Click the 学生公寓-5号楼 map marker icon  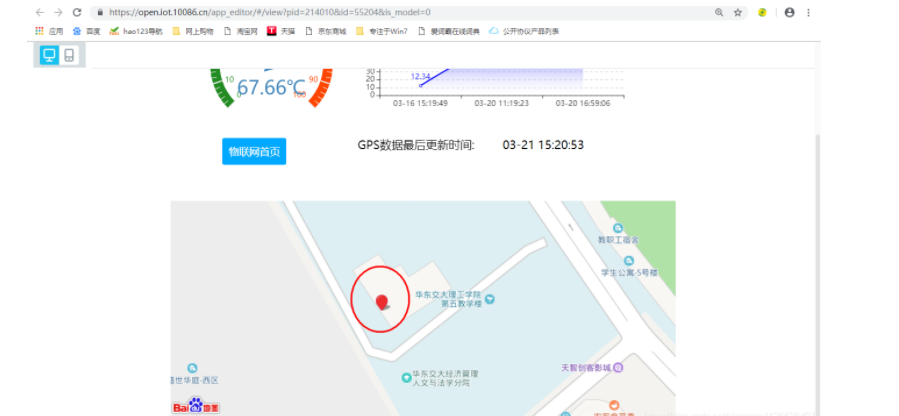click(x=629, y=261)
